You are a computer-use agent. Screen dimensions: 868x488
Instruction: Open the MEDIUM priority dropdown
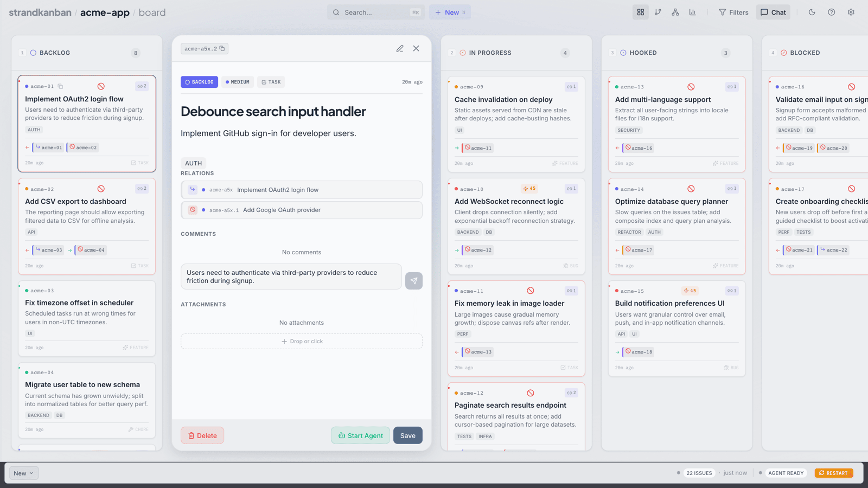point(238,82)
